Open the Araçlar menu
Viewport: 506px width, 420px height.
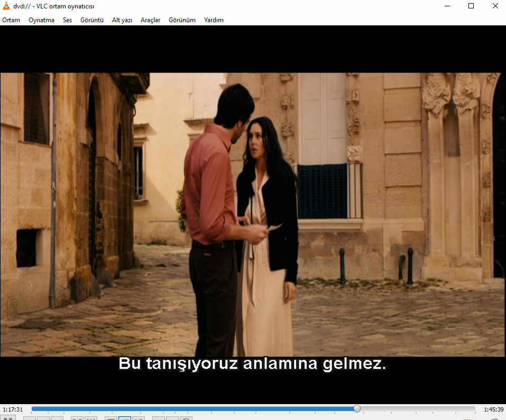tap(150, 20)
